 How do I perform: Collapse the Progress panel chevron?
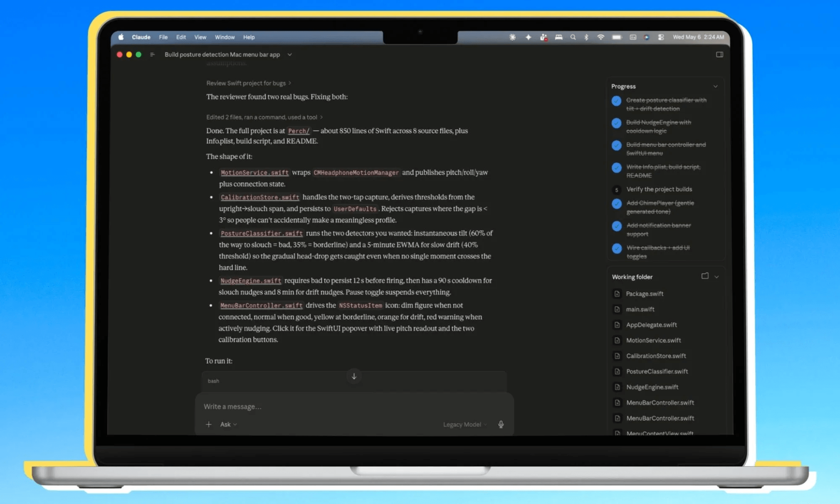point(715,86)
